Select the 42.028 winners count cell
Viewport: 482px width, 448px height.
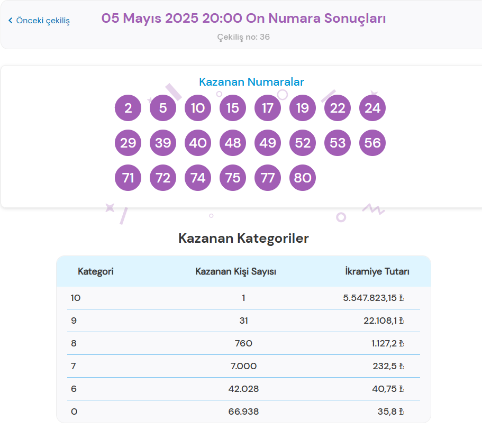(243, 389)
